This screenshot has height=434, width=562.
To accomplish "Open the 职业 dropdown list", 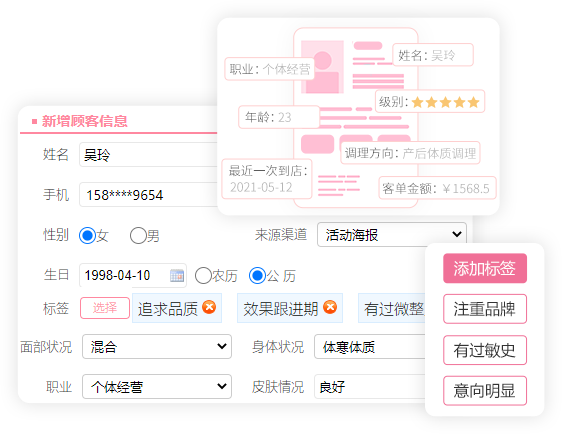I will pyautogui.click(x=157, y=387).
